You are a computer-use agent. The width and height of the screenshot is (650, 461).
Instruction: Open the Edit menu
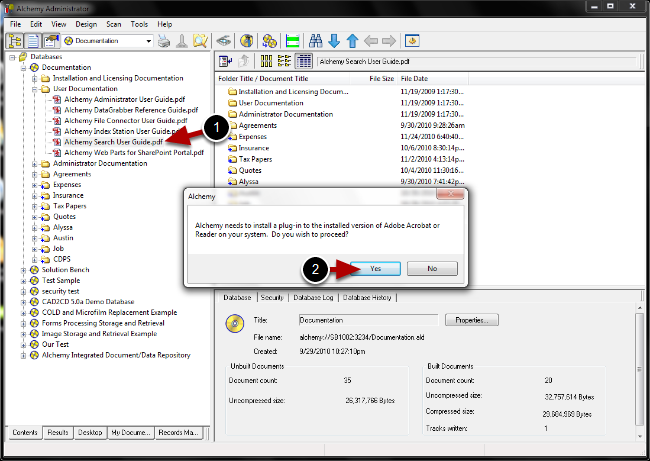(36, 24)
